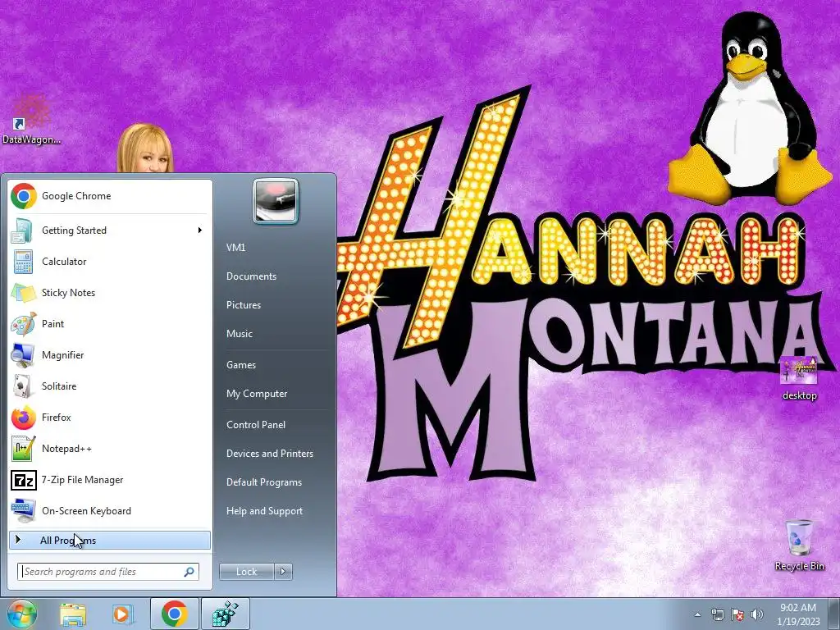Click the Search programs and files box

108,572
